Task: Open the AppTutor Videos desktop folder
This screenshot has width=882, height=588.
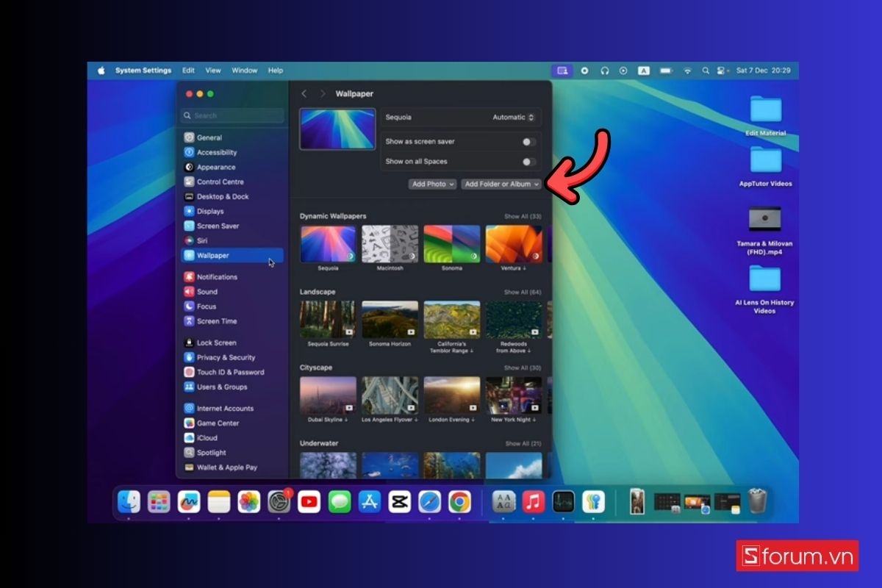Action: click(766, 167)
